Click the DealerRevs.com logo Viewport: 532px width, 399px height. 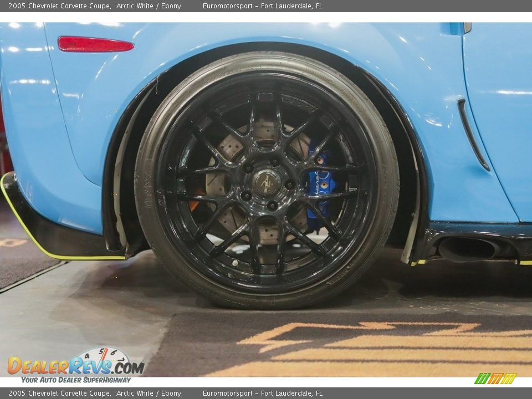pos(76,366)
